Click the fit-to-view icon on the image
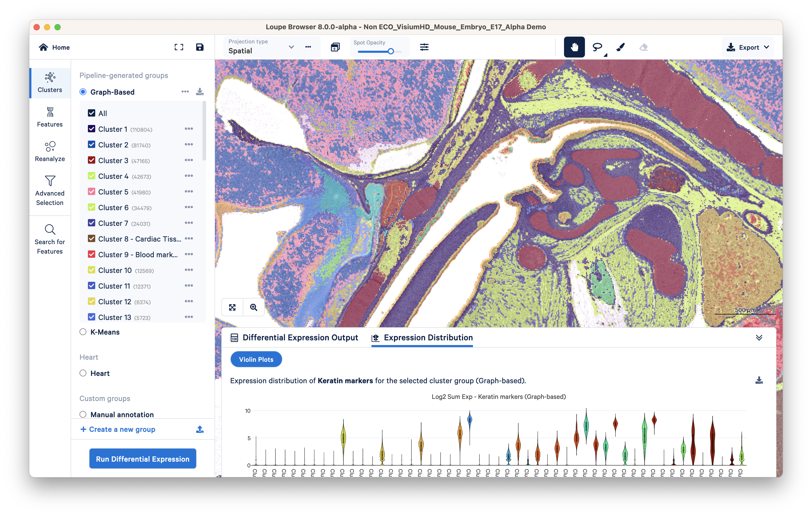This screenshot has height=516, width=812. [x=232, y=307]
